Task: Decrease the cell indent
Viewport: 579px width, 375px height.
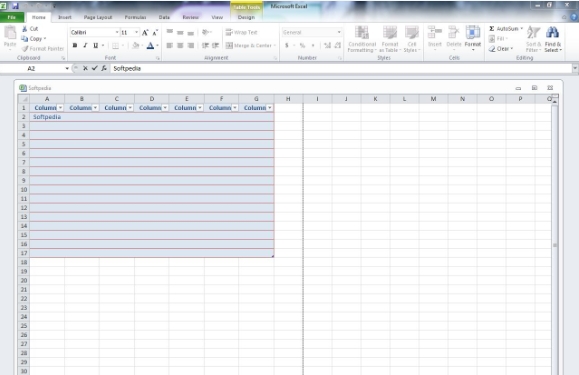Action: pos(205,45)
